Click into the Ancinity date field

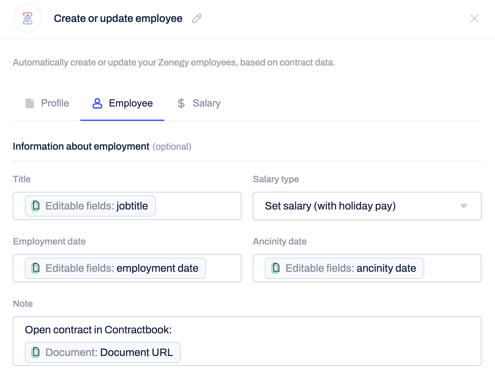coord(367,268)
